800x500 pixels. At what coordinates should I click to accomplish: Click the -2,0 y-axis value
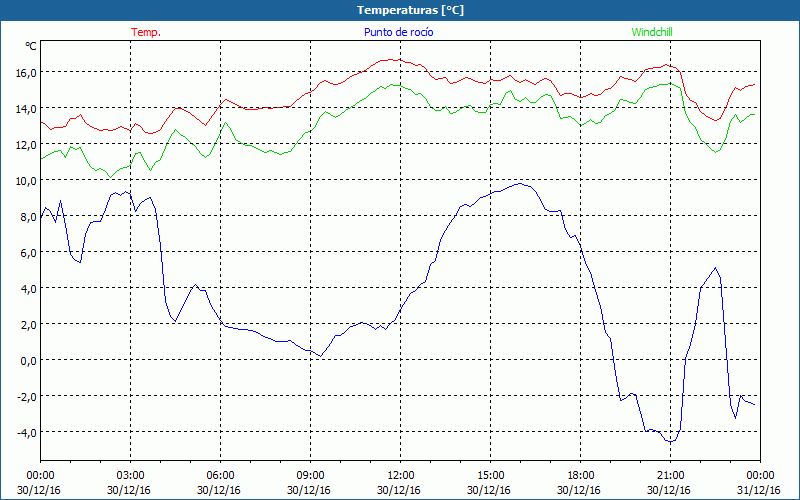27,396
